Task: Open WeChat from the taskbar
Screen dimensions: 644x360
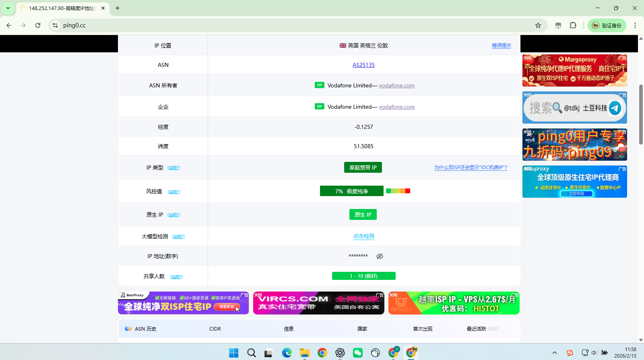Action: 357,353
